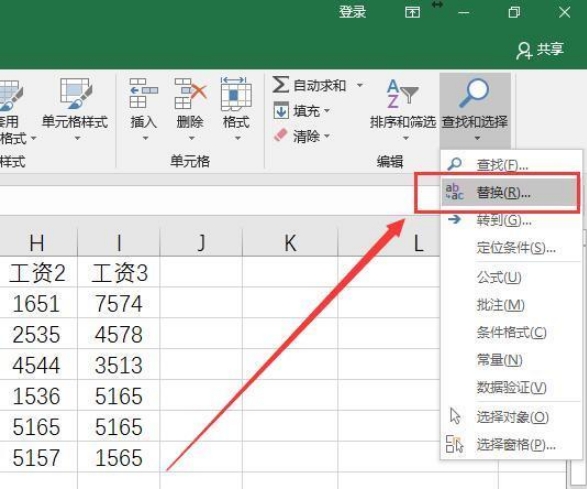Click the Selection Pane icon
The image size is (587, 490).
click(454, 444)
